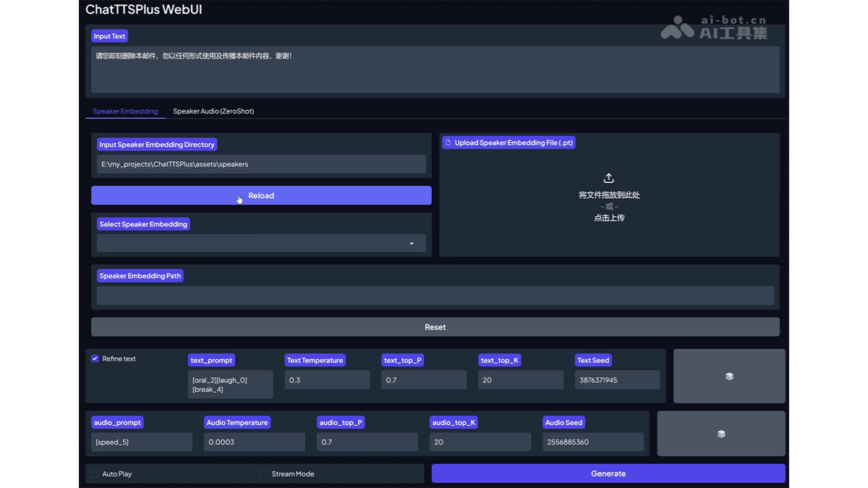Click the Audio Seed number field

(x=592, y=442)
